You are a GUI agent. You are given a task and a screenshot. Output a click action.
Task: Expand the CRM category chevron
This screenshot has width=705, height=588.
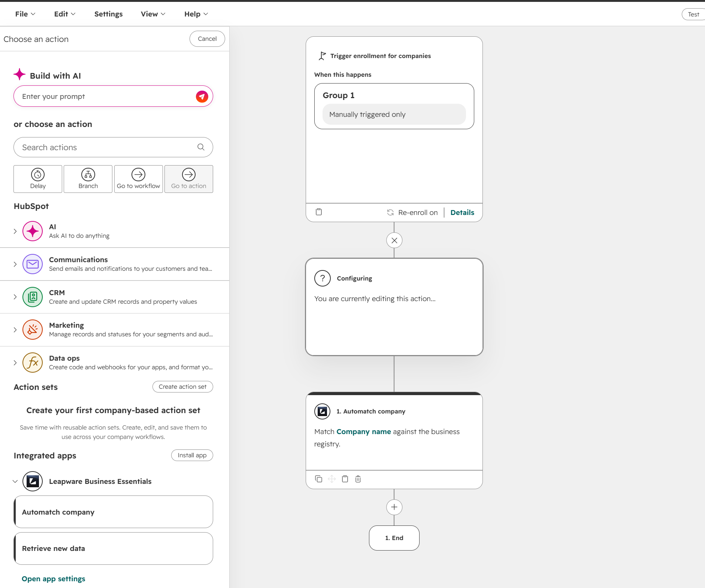pyautogui.click(x=15, y=297)
